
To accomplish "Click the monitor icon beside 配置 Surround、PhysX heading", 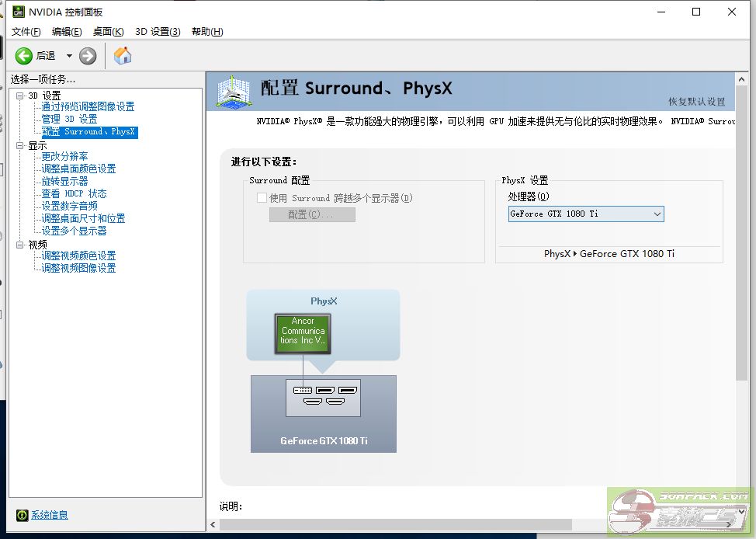I will click(233, 91).
